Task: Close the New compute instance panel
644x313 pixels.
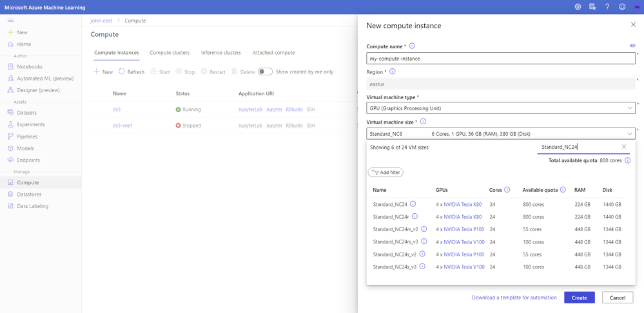Action: pyautogui.click(x=633, y=24)
